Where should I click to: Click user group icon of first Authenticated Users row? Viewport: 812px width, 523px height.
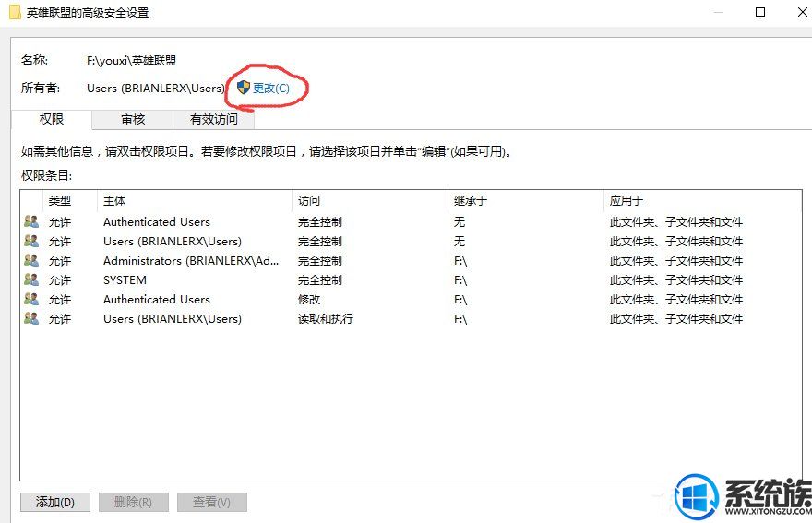[x=31, y=222]
